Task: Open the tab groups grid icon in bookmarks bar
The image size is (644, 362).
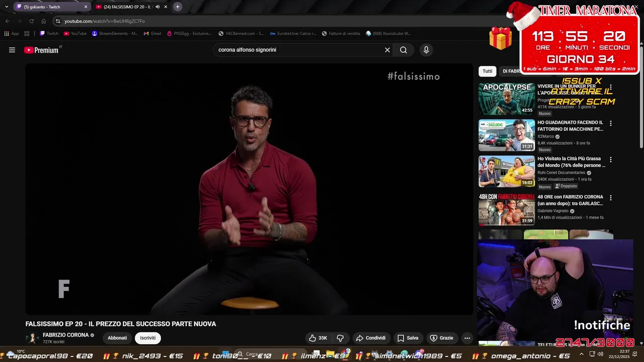Action: 27,34
